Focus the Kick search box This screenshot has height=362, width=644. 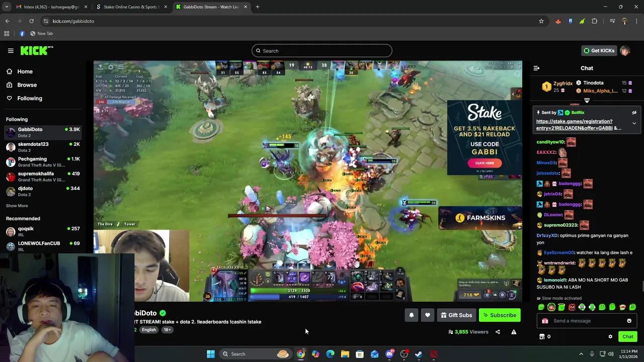[322, 51]
